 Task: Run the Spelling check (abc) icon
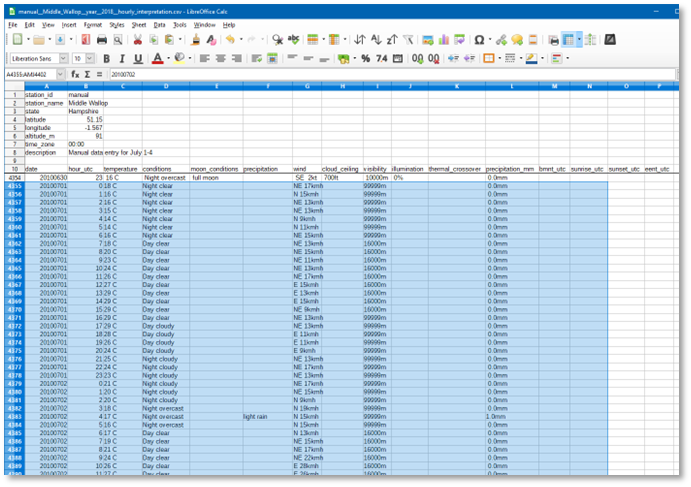point(293,40)
